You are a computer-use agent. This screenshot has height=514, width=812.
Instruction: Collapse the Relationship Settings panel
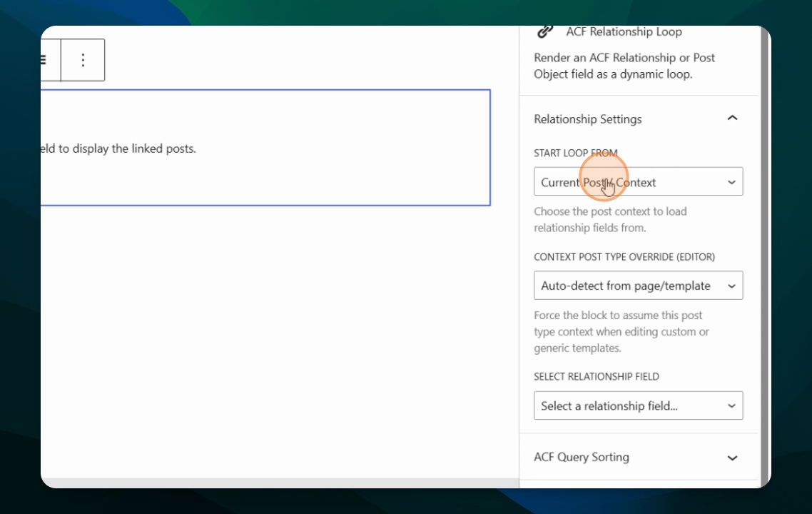[732, 119]
